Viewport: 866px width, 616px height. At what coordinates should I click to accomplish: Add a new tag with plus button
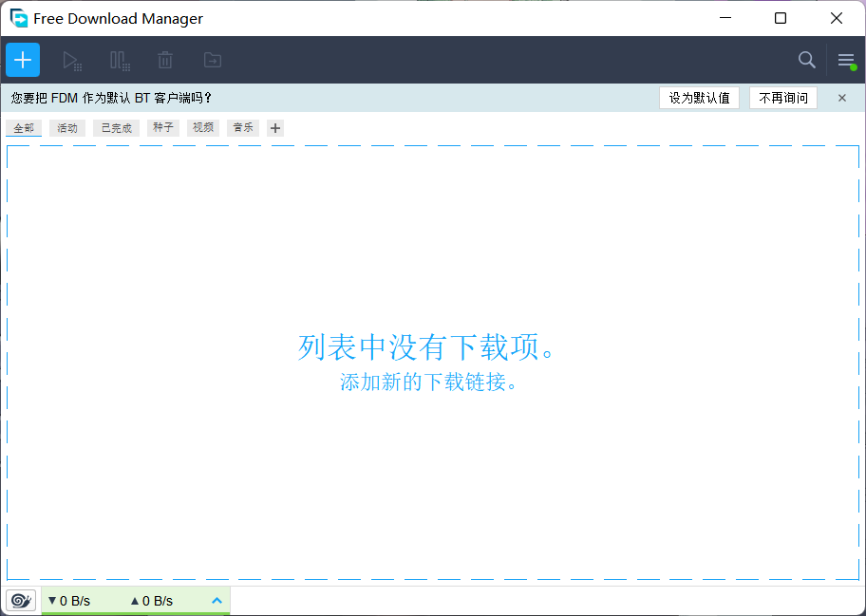pos(275,128)
